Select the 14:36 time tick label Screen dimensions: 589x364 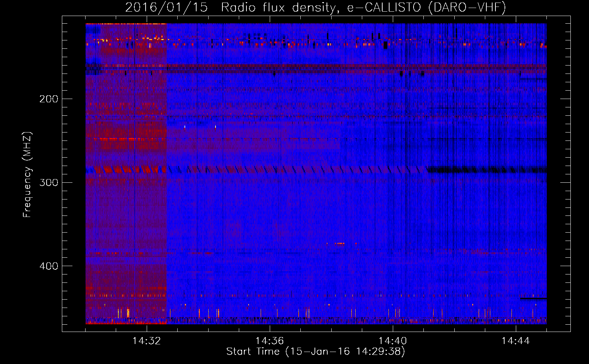tap(270, 341)
